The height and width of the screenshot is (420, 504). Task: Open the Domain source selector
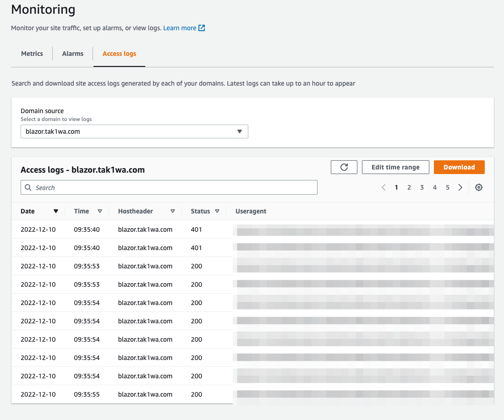point(134,131)
